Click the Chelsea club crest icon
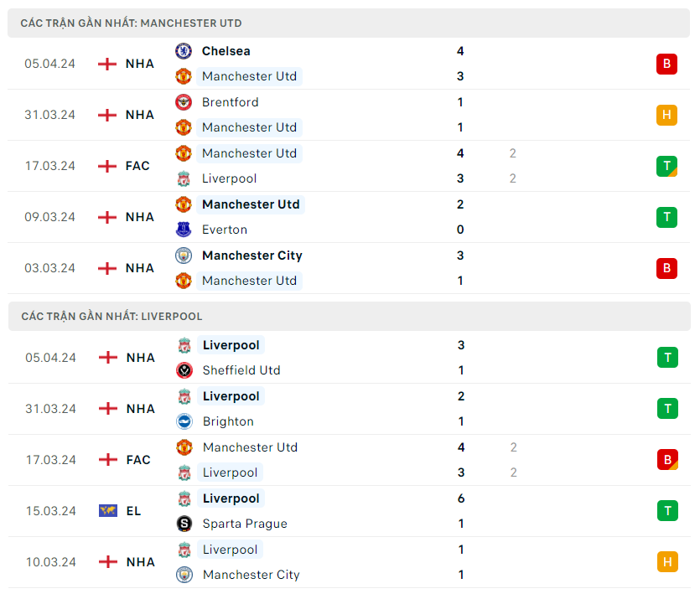Screen dimensions: 700x599 pos(184,51)
